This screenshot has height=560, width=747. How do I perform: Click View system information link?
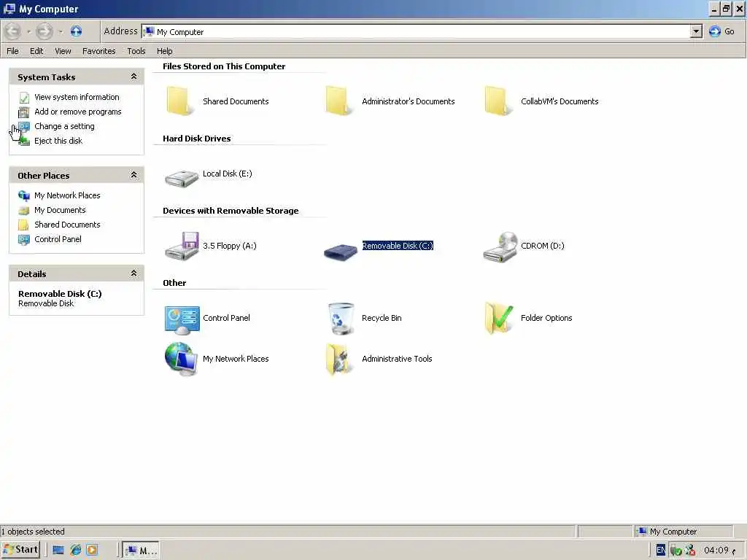77,97
